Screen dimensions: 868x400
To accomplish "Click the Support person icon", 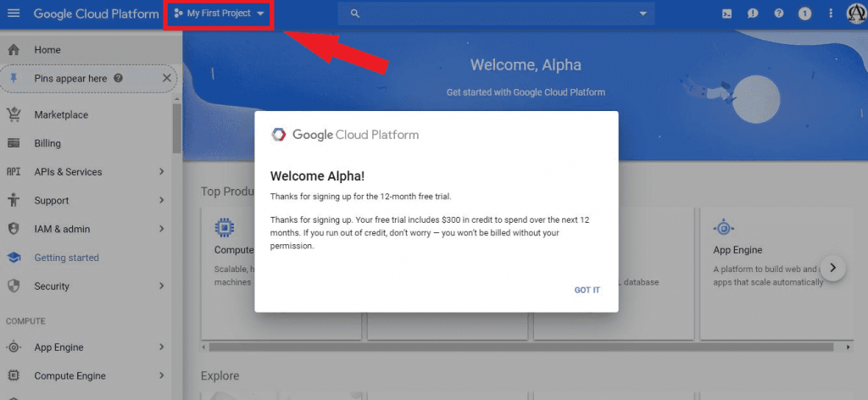I will click(14, 200).
